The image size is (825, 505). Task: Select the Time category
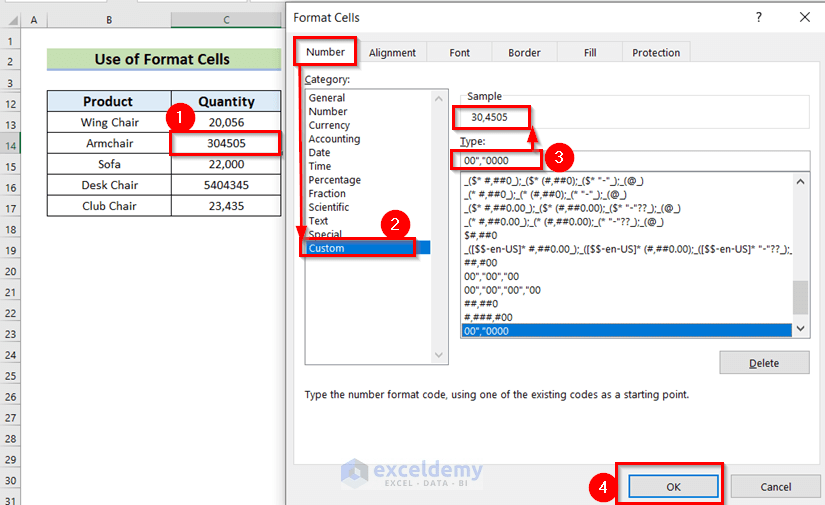click(x=319, y=166)
